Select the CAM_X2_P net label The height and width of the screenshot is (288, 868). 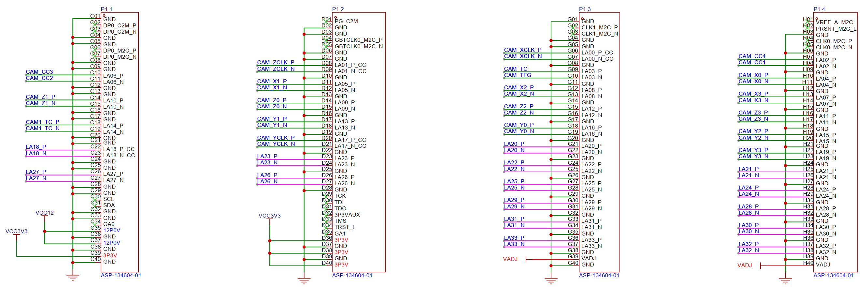click(519, 87)
